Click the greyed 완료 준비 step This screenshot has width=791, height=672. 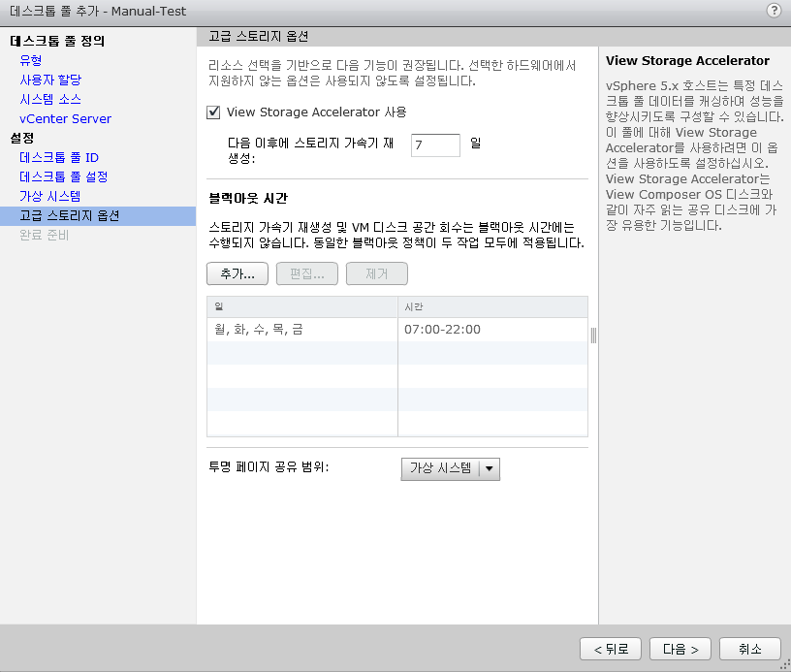(44, 235)
